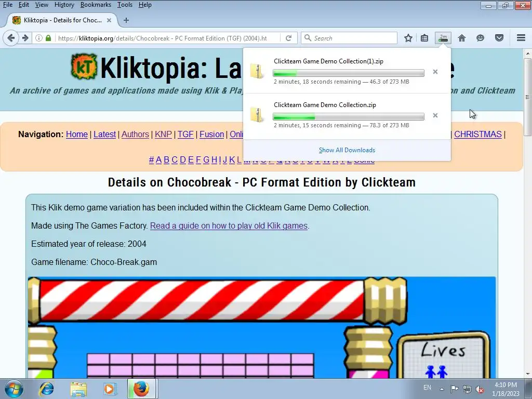Click the scrollbar up arrow
This screenshot has width=532, height=399.
tap(528, 54)
